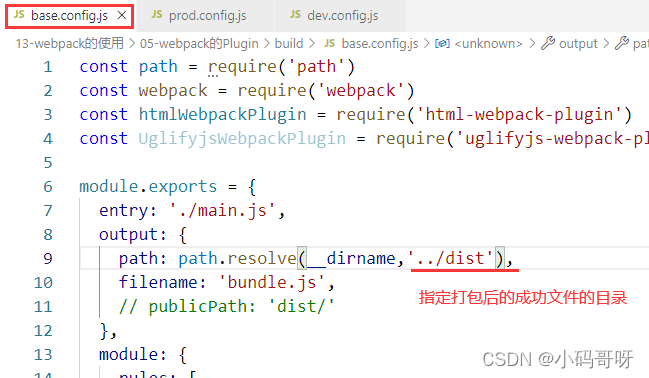Click 'bundle.js' filename string
The image size is (649, 378).
[x=272, y=283]
